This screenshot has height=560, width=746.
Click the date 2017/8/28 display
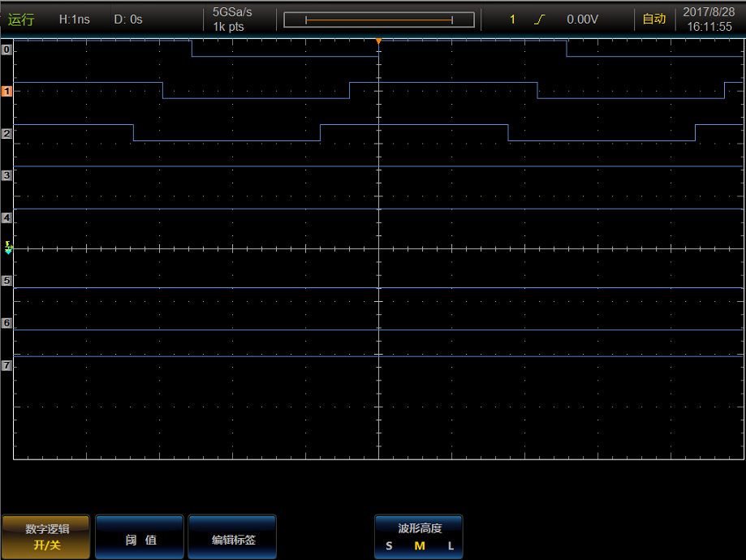tap(709, 12)
